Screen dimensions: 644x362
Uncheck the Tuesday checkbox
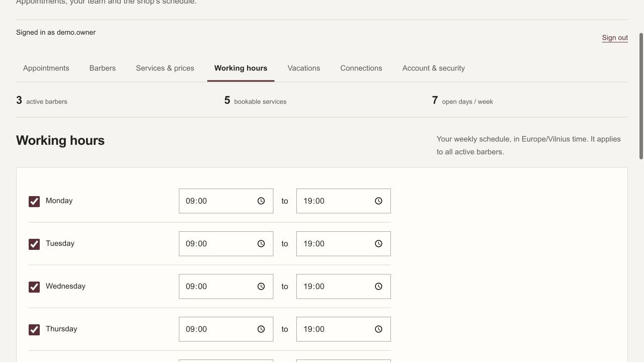pos(34,244)
